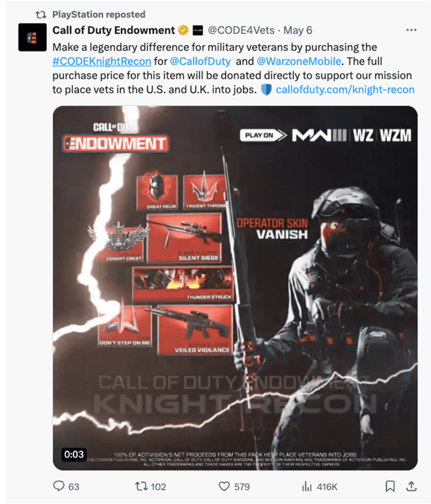Image resolution: width=431 pixels, height=504 pixels.
Task: Open the reply comment icon
Action: coord(59,486)
